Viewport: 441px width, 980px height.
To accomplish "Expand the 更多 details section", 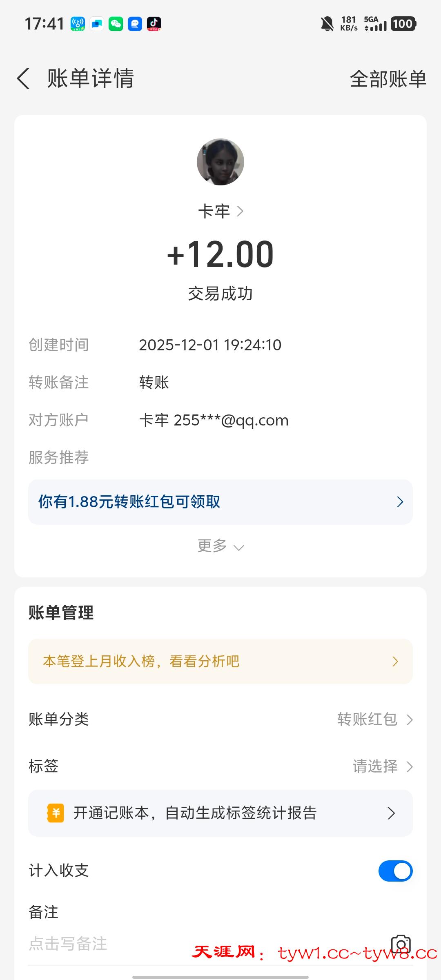I will [220, 546].
